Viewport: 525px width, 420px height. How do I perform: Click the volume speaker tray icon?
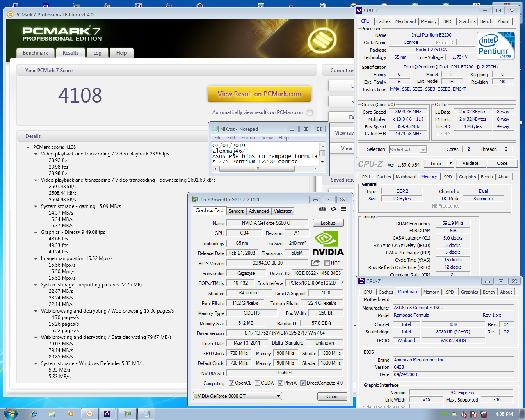464,414
